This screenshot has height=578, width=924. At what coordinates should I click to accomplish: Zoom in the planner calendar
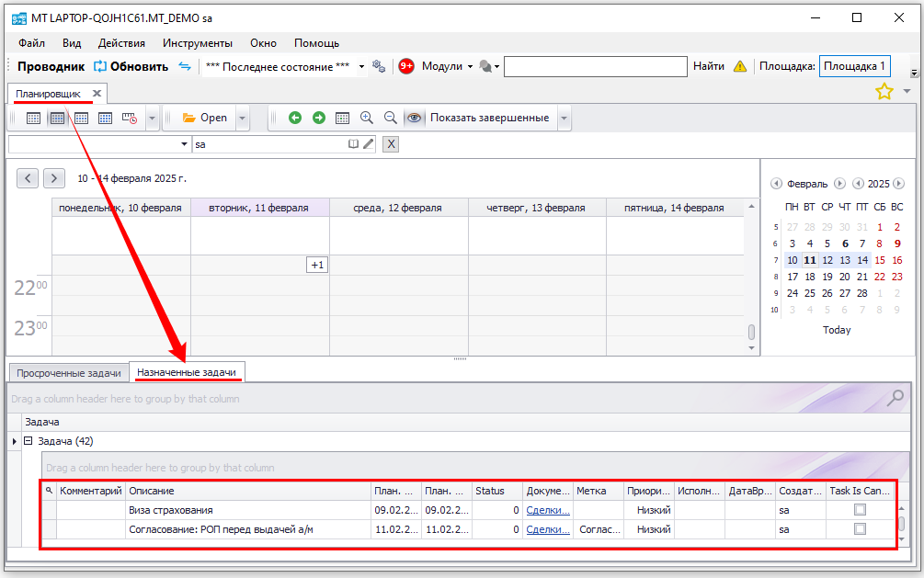(367, 118)
